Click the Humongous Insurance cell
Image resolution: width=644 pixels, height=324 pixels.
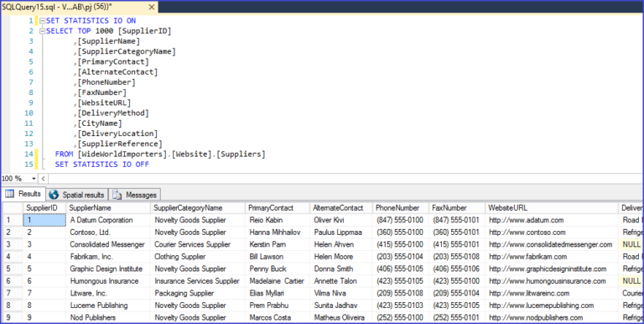pos(108,281)
